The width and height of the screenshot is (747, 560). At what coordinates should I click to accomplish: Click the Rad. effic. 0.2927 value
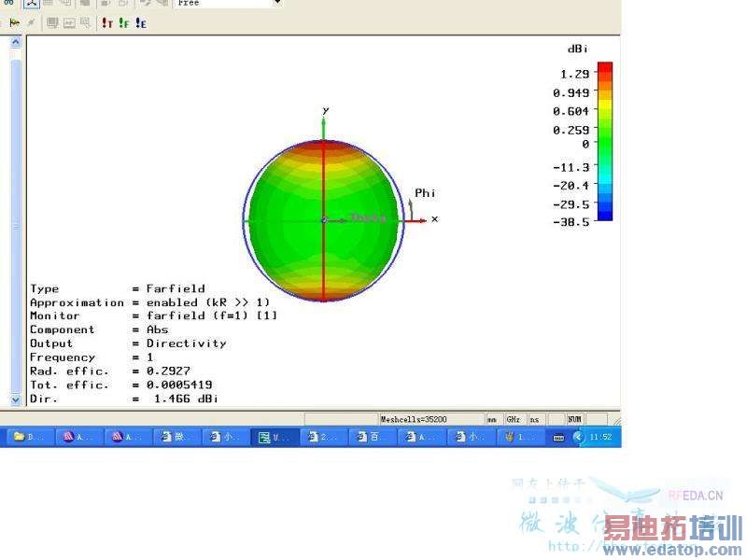(168, 371)
